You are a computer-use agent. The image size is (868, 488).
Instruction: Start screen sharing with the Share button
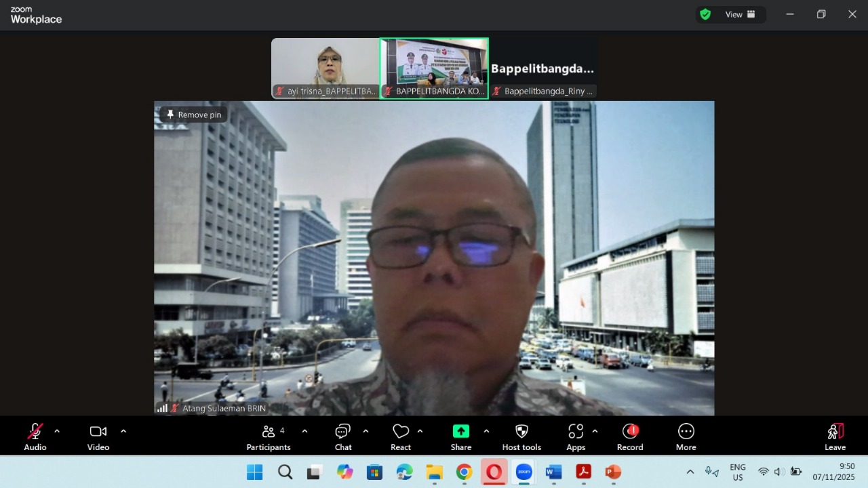461,436
